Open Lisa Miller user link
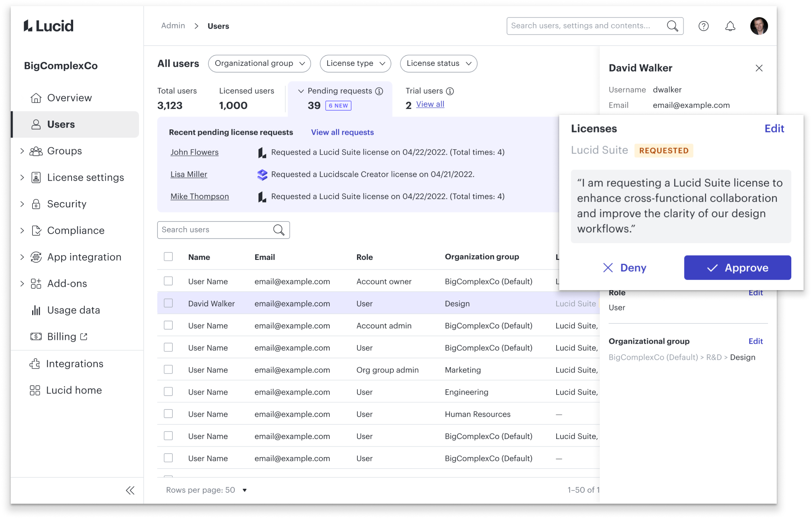Viewport: 812px width, 519px height. coord(189,175)
